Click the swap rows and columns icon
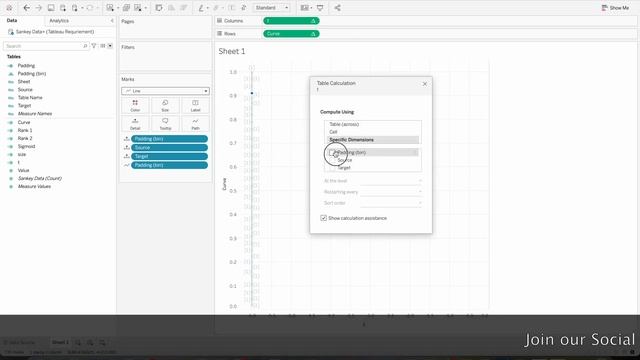This screenshot has width=640, height=360. 159,8
